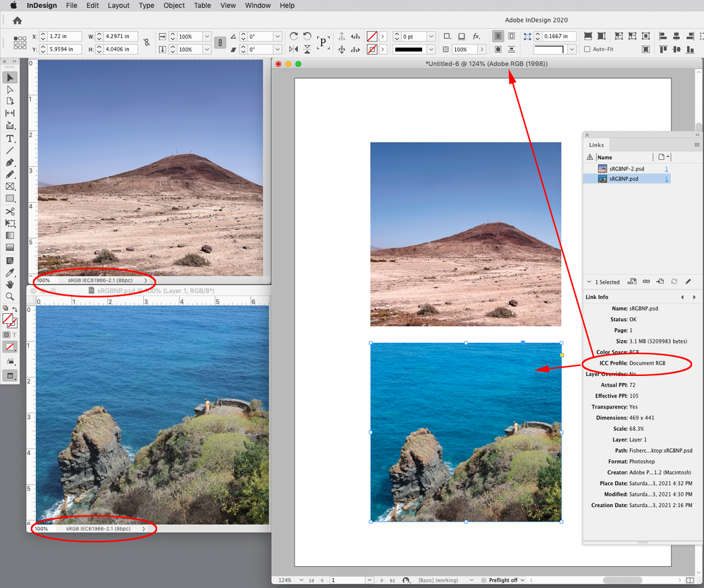Select the Gap tool
Image resolution: width=704 pixels, height=588 pixels.
click(10, 113)
